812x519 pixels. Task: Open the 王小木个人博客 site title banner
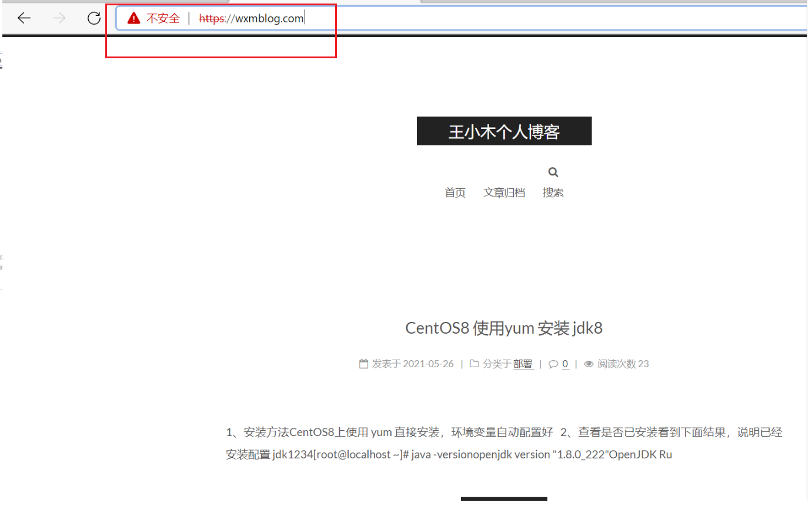pos(504,131)
